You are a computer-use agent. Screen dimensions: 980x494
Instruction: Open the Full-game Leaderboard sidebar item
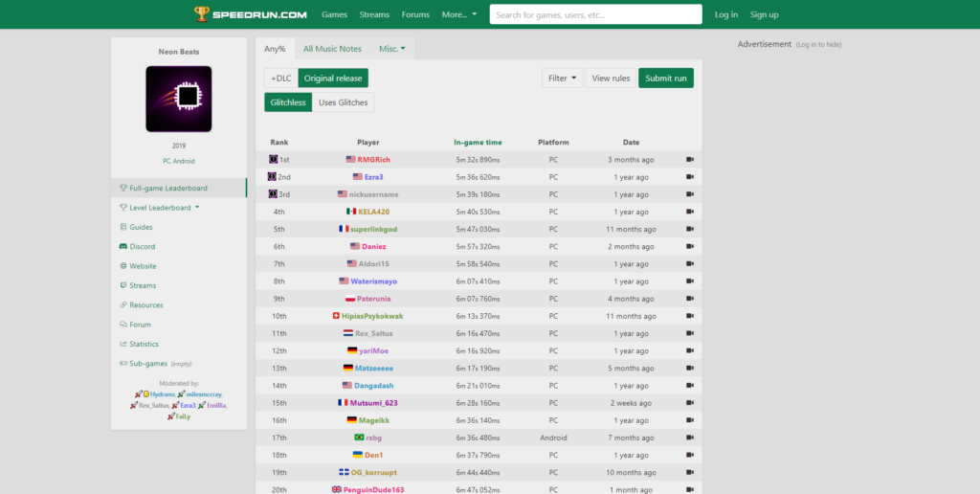pos(179,188)
